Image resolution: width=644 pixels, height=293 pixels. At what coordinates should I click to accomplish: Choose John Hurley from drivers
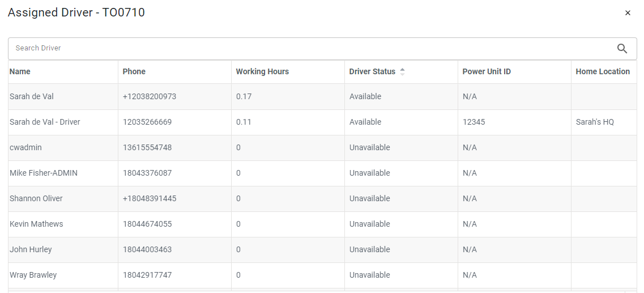coord(322,249)
